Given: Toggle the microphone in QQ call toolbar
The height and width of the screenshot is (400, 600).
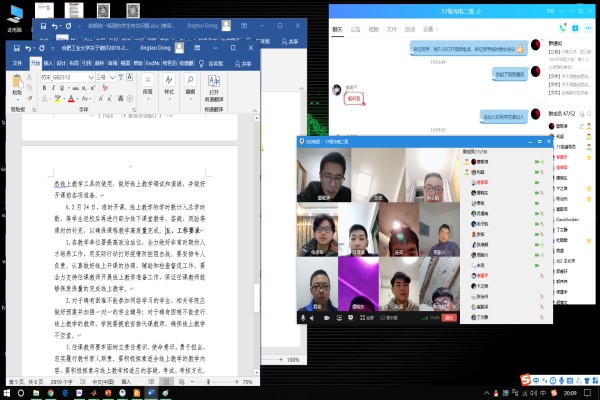Looking at the screenshot, I should pyautogui.click(x=303, y=318).
